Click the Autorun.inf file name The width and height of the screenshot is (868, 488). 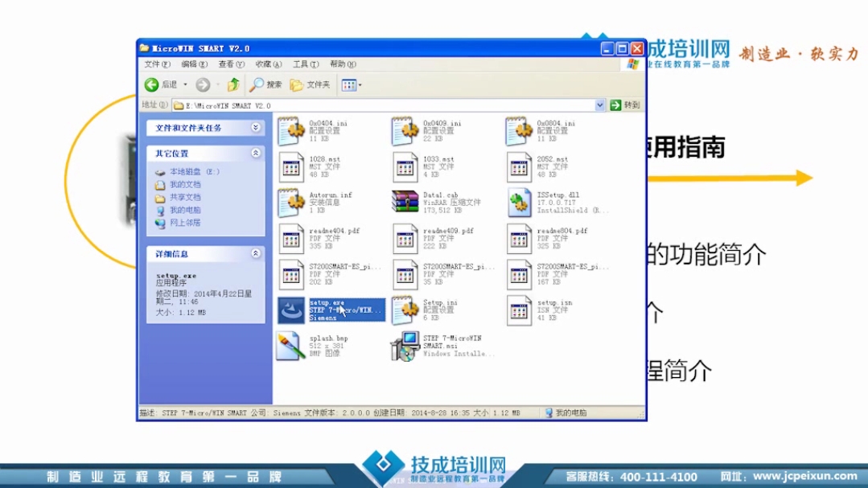(x=331, y=195)
